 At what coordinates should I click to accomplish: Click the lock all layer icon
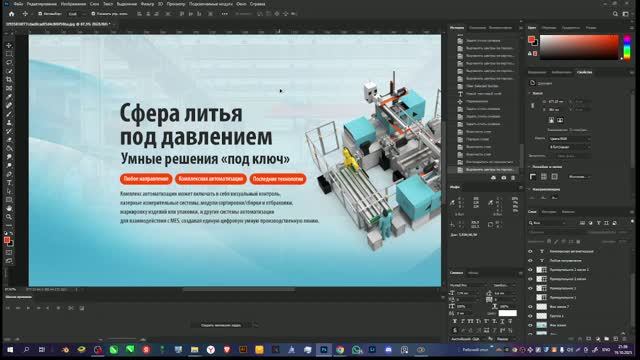(x=578, y=242)
